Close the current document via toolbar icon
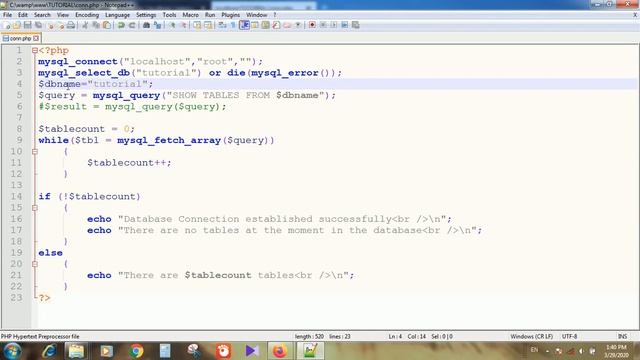Screen dimensions: 640x360 (50, 25)
